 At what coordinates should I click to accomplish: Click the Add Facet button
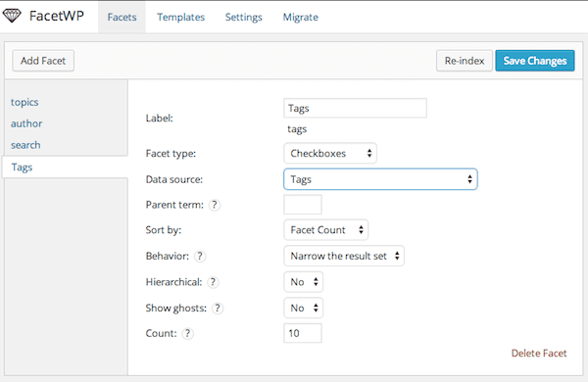[x=43, y=61]
